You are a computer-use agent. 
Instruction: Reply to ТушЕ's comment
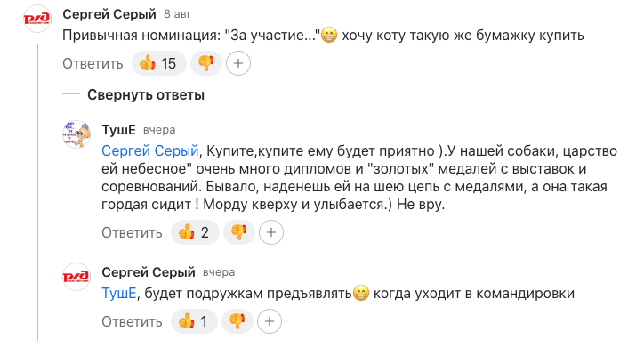[x=132, y=233]
